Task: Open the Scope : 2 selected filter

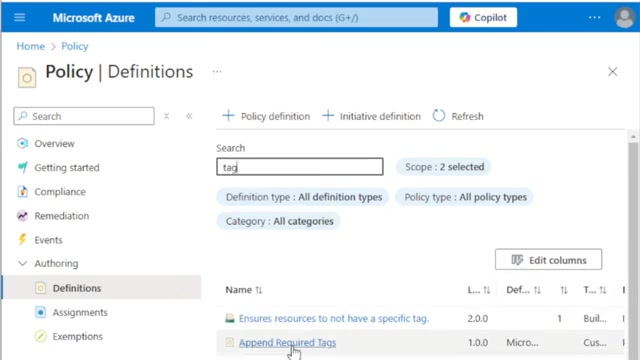Action: coord(444,167)
